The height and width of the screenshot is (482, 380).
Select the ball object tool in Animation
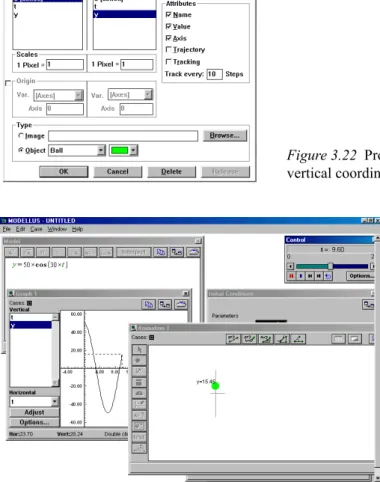(x=139, y=361)
